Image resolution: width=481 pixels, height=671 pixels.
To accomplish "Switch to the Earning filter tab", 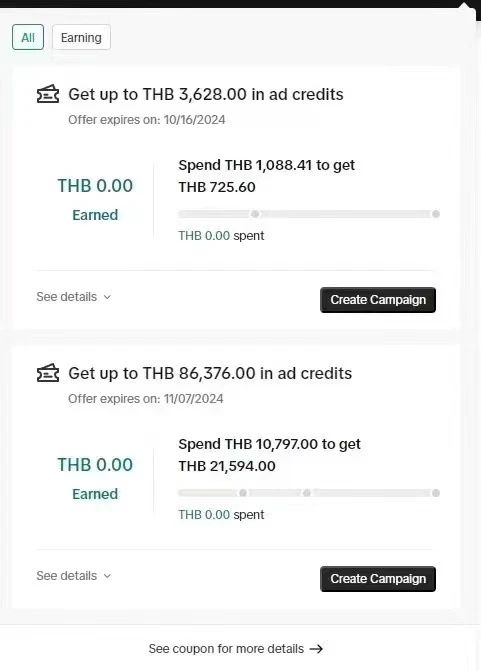I will (81, 37).
